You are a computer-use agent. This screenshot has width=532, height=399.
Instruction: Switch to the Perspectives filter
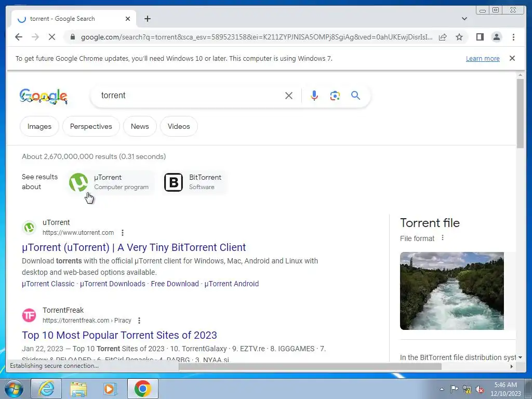[x=91, y=126]
